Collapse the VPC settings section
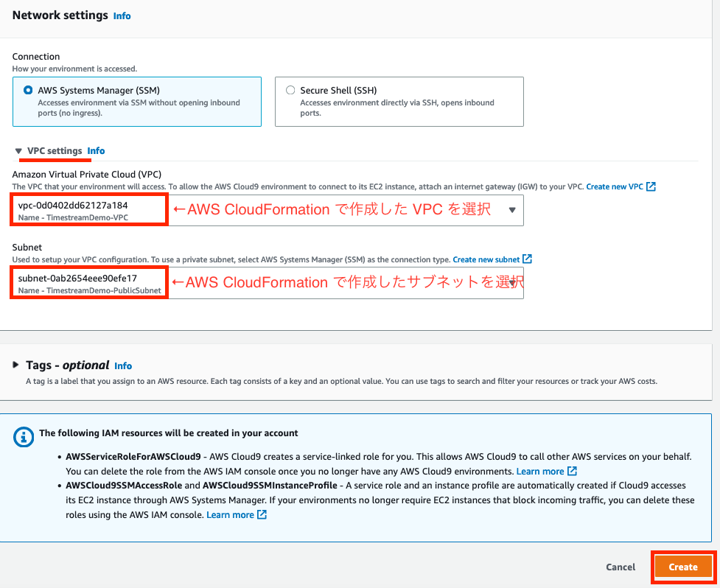 click(18, 151)
